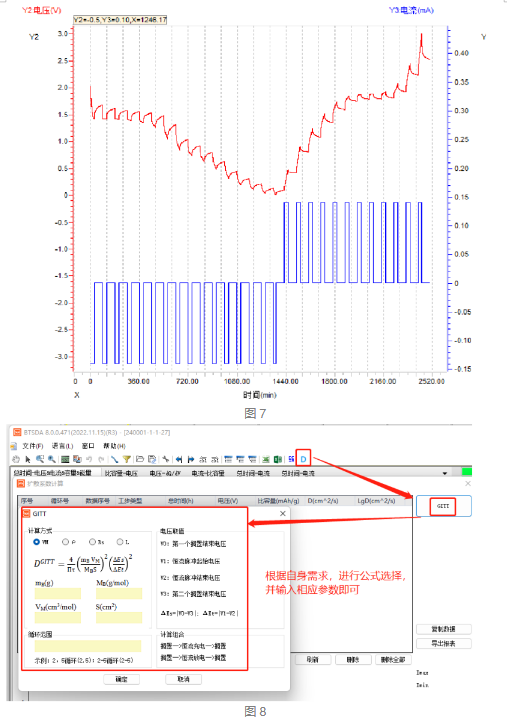507x724 pixels.
Task: Click the GITT button on the right
Action: (443, 506)
